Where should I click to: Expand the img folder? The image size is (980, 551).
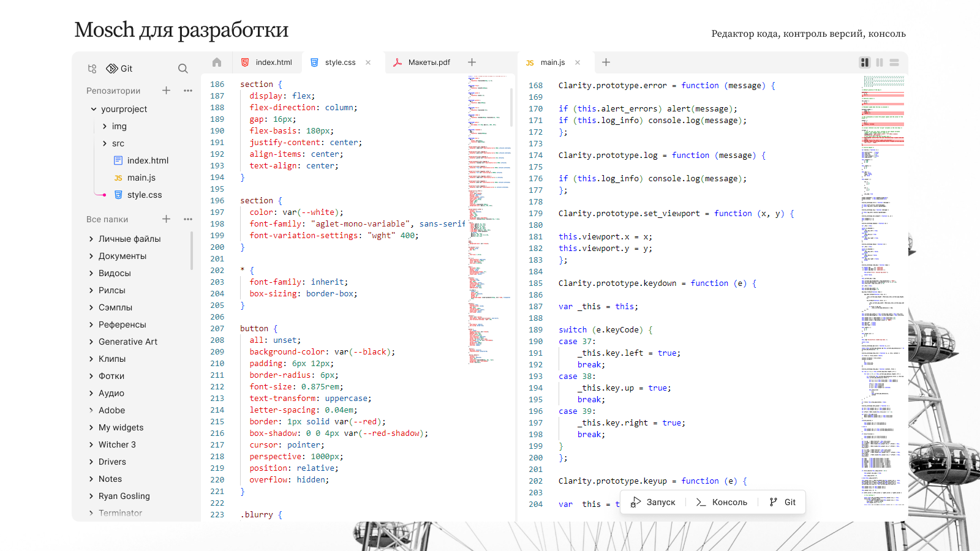105,126
